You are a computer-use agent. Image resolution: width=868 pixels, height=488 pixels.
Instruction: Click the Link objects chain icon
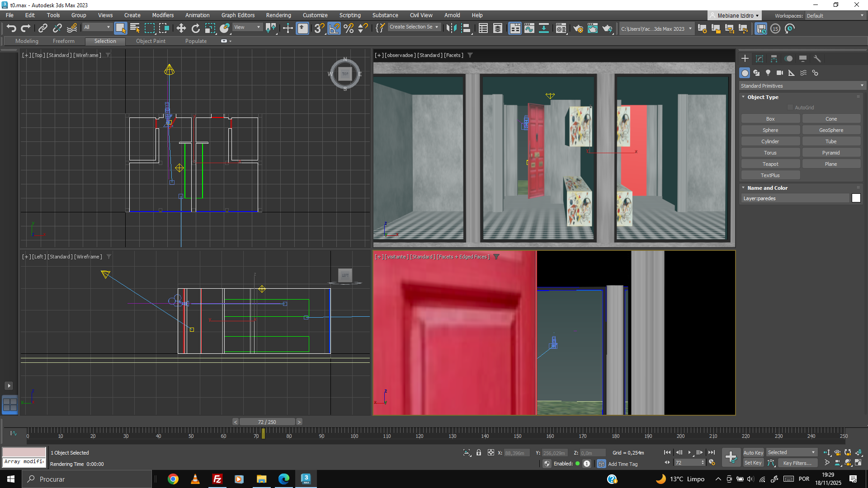[x=42, y=28]
